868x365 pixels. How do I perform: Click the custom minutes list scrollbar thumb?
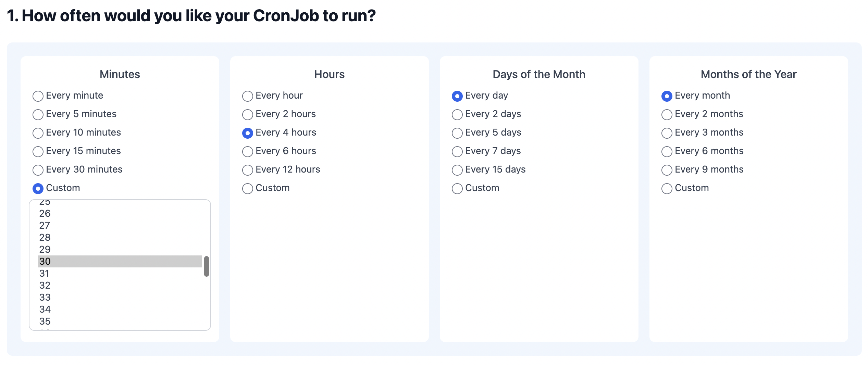coord(207,266)
